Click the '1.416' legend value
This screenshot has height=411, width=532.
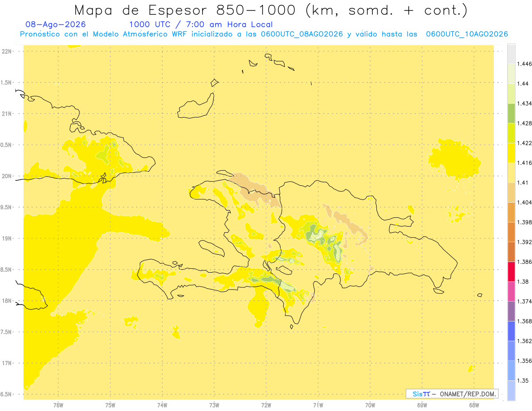pos(524,163)
